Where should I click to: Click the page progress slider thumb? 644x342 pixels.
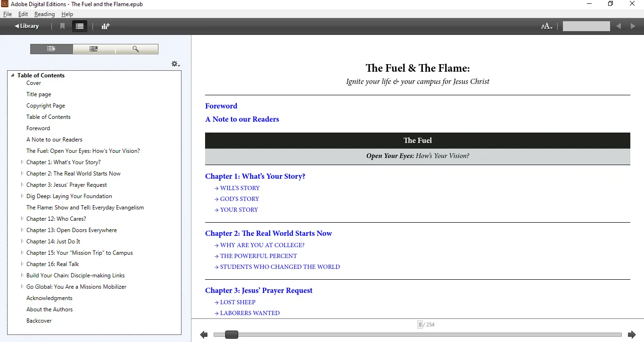[x=231, y=334]
